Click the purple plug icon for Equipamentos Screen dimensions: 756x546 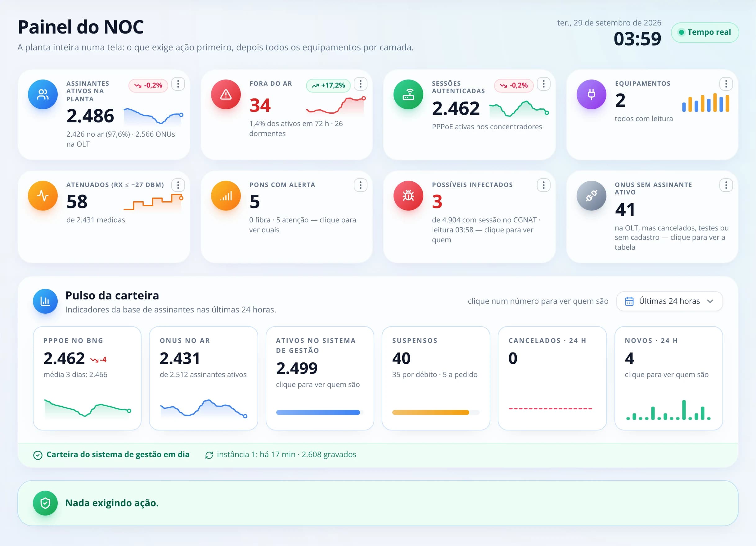coord(591,94)
